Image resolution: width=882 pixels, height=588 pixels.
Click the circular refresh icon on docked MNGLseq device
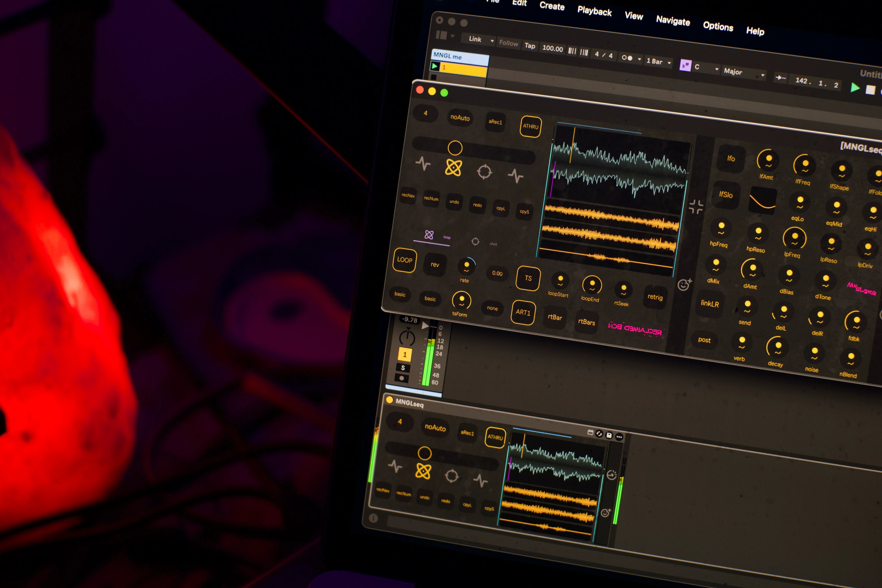click(x=599, y=434)
